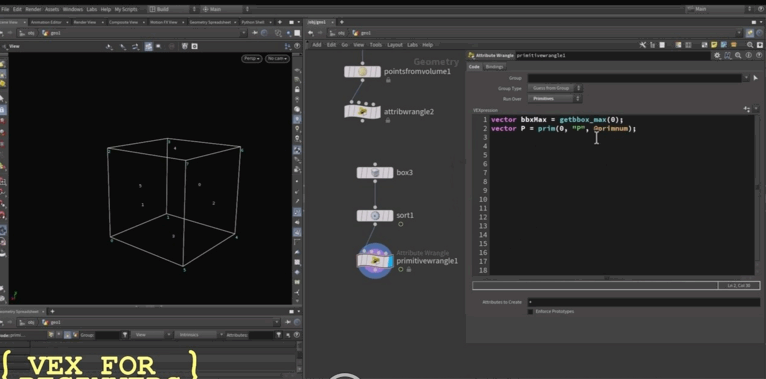This screenshot has height=379, width=766.
Task: Open the Render menu
Action: (33, 9)
